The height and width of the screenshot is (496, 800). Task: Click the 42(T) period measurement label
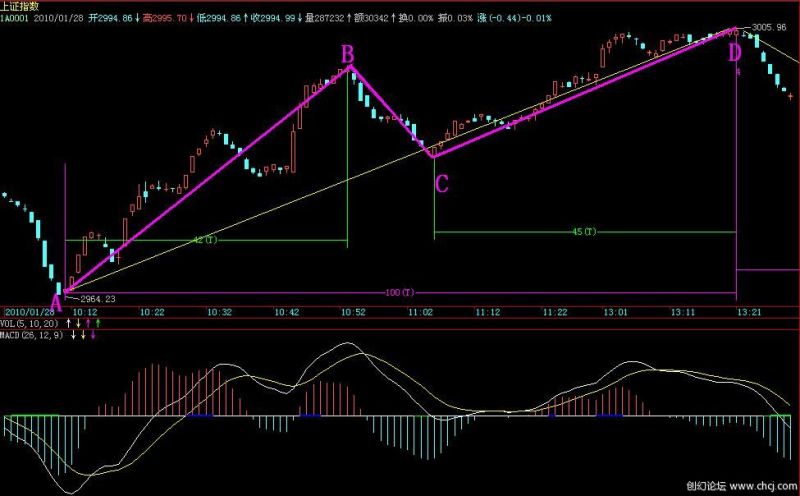coord(204,241)
